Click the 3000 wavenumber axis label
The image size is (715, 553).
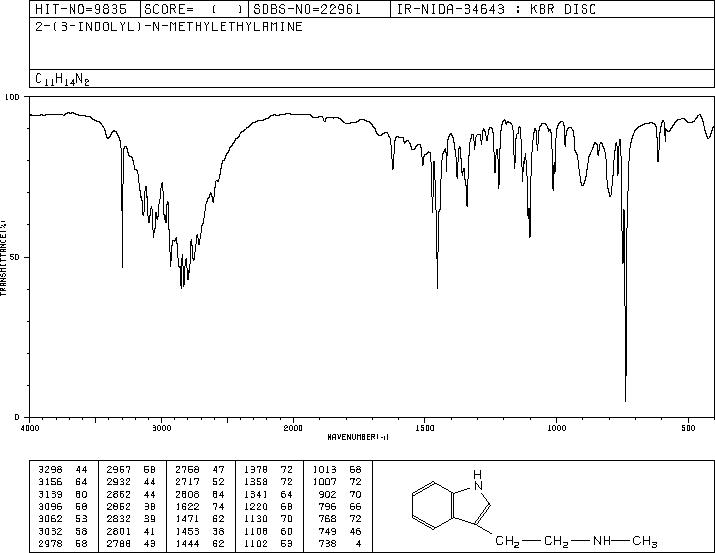pos(161,428)
